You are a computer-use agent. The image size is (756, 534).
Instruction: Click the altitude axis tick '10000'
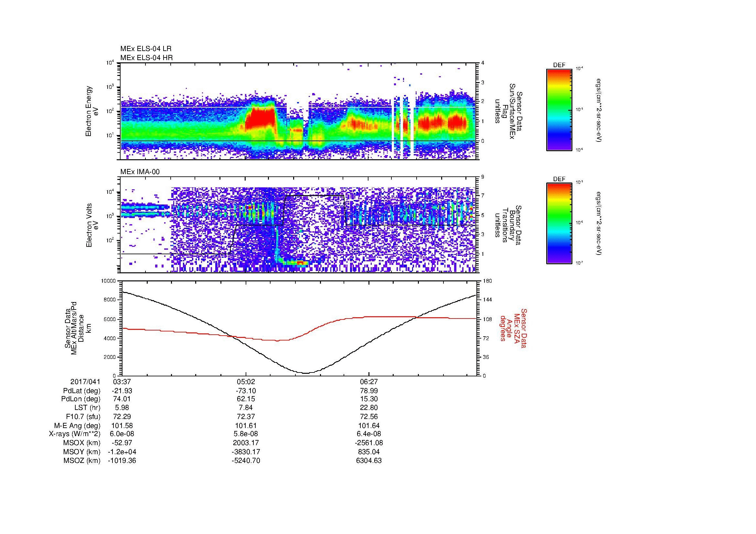coord(109,281)
